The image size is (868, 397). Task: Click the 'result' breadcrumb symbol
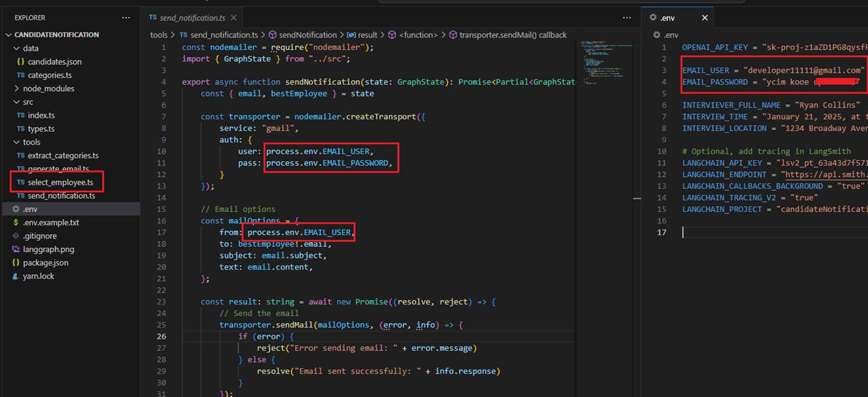pyautogui.click(x=367, y=35)
